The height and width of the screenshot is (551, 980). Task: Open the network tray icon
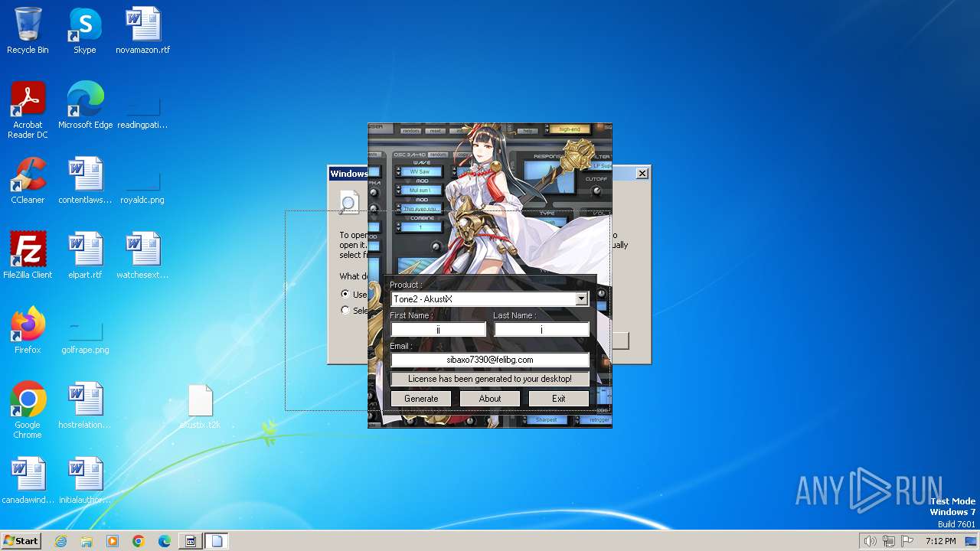[889, 541]
